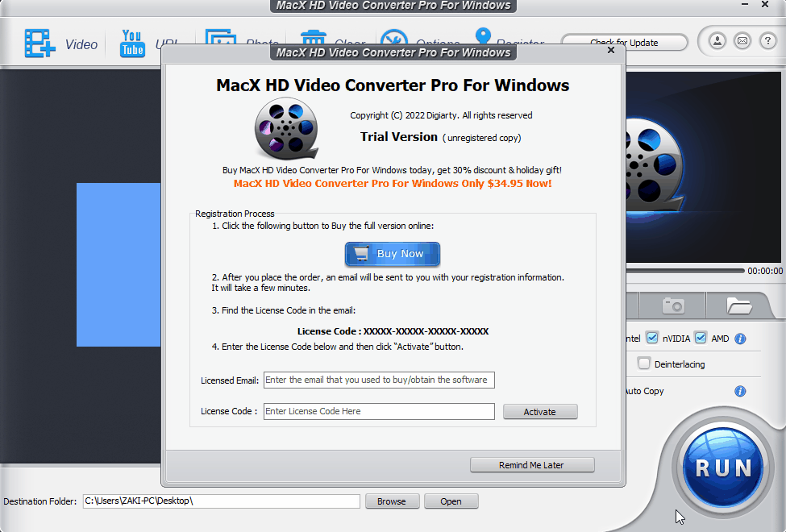
Task: Click the preview playback progress slider
Action: [x=684, y=271]
